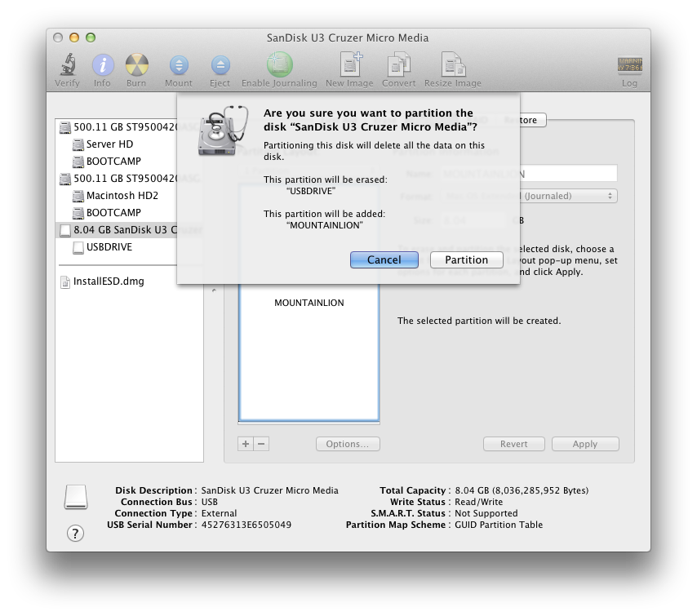Click the GUID Partition Table value

click(x=499, y=525)
